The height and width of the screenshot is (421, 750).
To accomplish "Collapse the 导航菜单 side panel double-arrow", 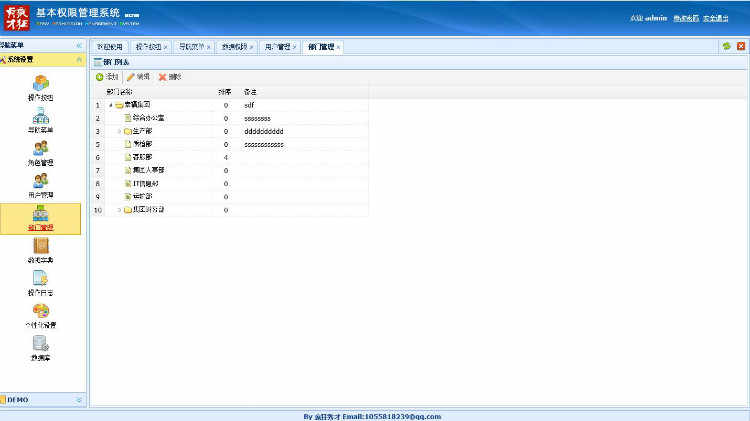I will pos(79,45).
